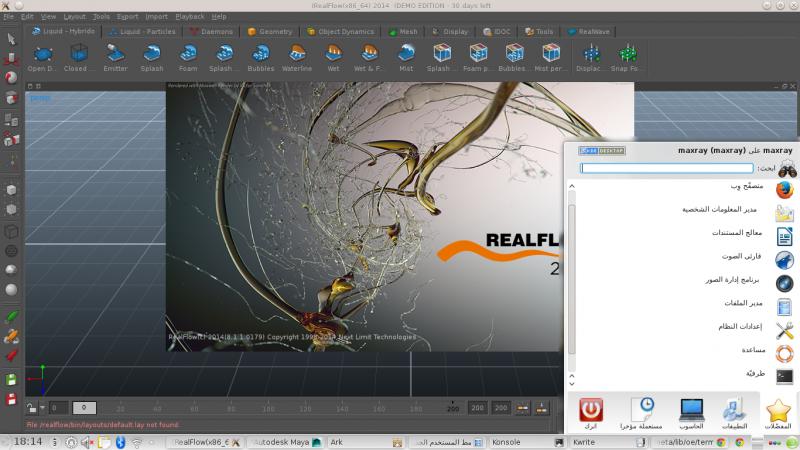Viewport: 800px width, 450px height.
Task: Click the Waterline icon
Action: click(x=297, y=53)
